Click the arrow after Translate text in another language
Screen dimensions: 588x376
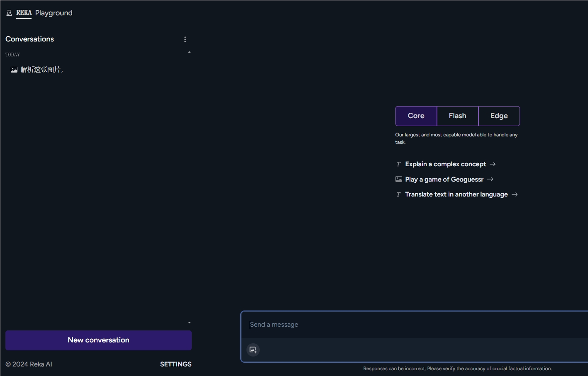click(515, 194)
